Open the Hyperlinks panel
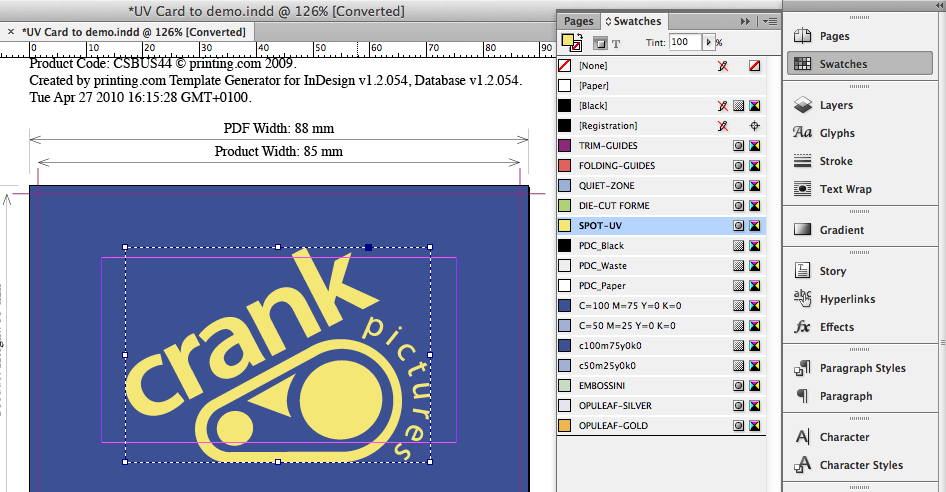Image resolution: width=946 pixels, height=492 pixels. point(846,299)
